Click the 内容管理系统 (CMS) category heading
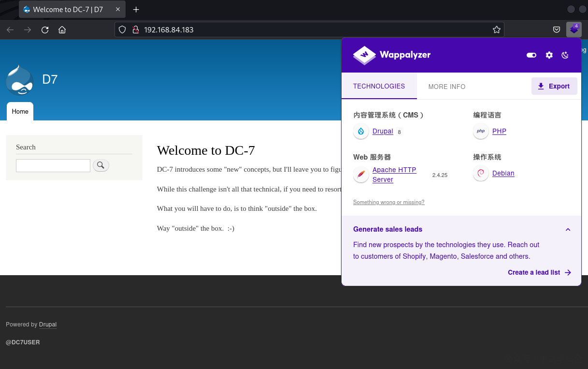The image size is (588, 369). 389,115
